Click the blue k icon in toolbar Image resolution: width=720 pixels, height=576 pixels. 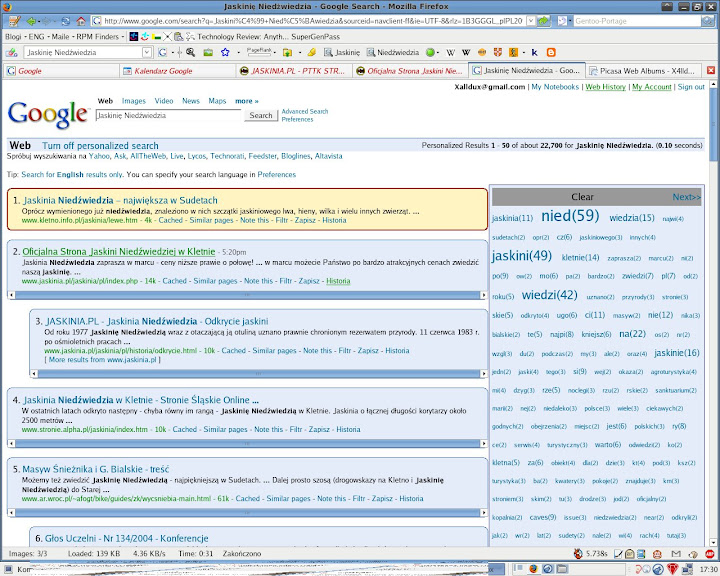(x=534, y=52)
